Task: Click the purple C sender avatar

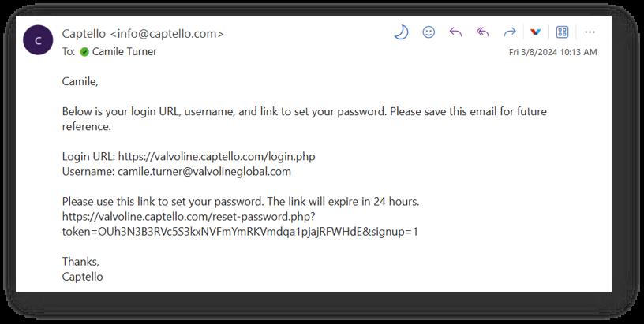Action: click(38, 40)
